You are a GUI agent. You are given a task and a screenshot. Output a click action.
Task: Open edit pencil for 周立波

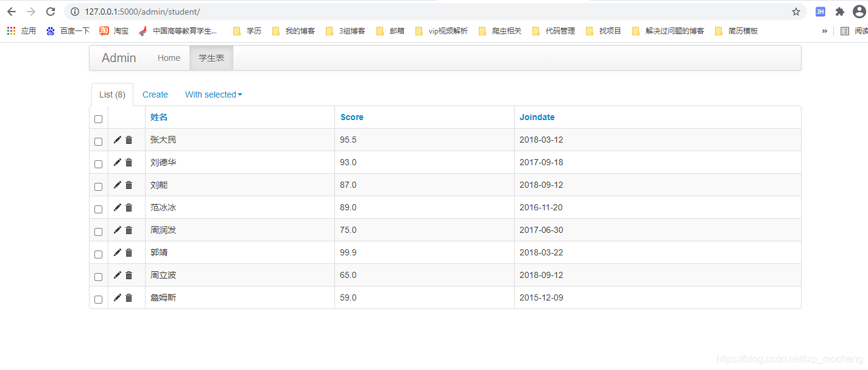click(x=118, y=275)
